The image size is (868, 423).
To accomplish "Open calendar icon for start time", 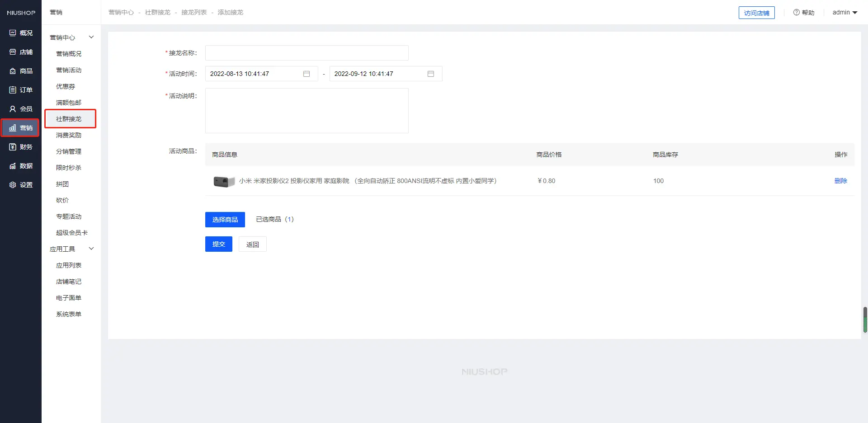I will click(x=307, y=74).
